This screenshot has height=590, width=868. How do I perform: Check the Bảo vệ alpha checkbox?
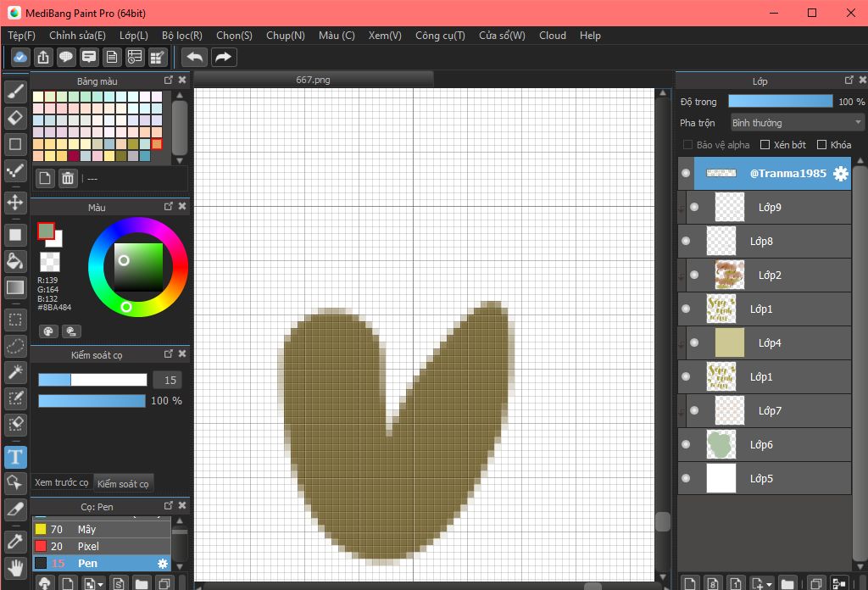pos(687,145)
